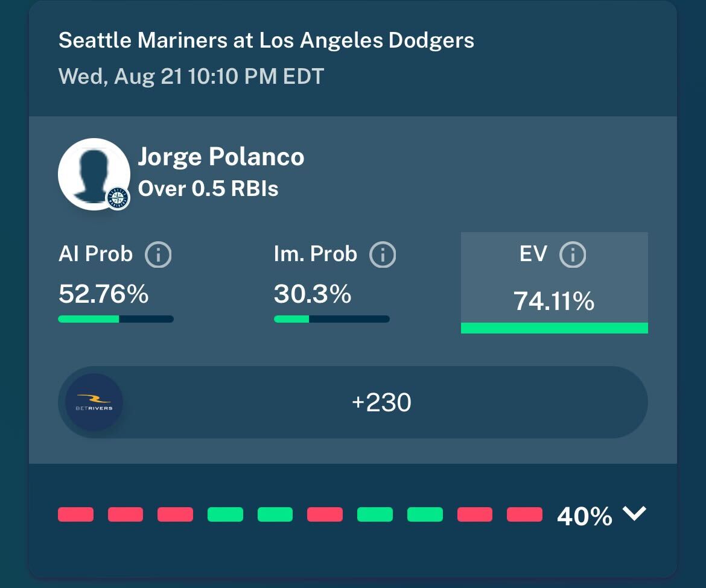Click the Im. Prob progress bar
706x588 pixels.
pyautogui.click(x=332, y=319)
